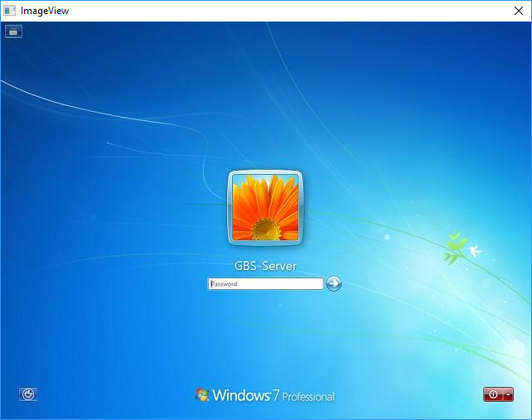Viewport: 532px width, 420px height.
Task: Expand the shut down options arrow
Action: [x=508, y=394]
